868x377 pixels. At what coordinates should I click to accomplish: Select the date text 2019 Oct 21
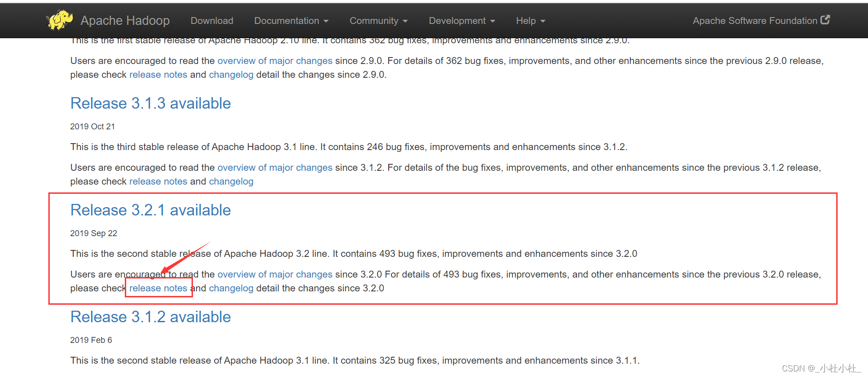93,127
